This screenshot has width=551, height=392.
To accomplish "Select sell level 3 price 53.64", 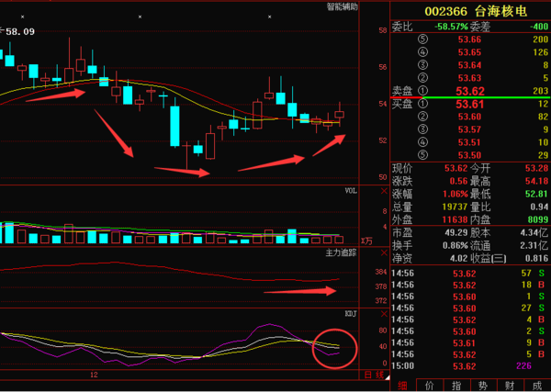I will pos(469,65).
